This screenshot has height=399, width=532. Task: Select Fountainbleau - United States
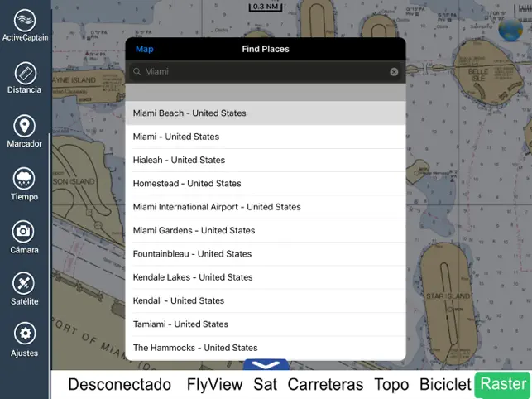pyautogui.click(x=266, y=253)
